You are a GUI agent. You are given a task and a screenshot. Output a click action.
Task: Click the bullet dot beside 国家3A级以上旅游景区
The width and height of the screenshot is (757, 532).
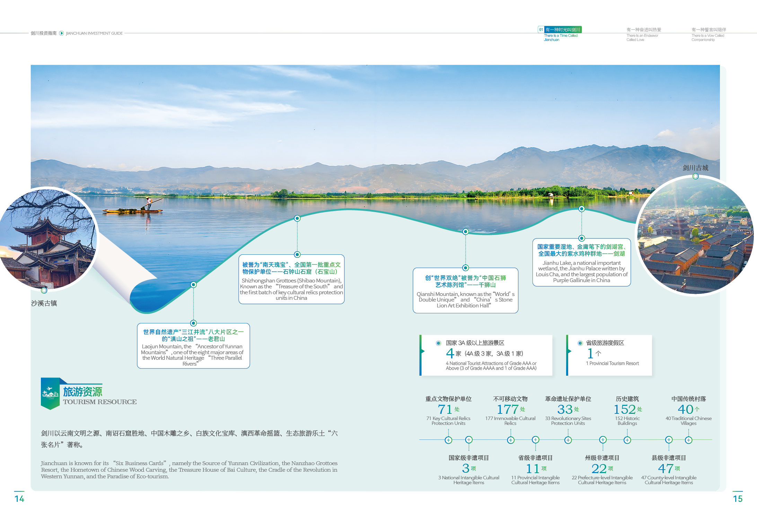438,343
